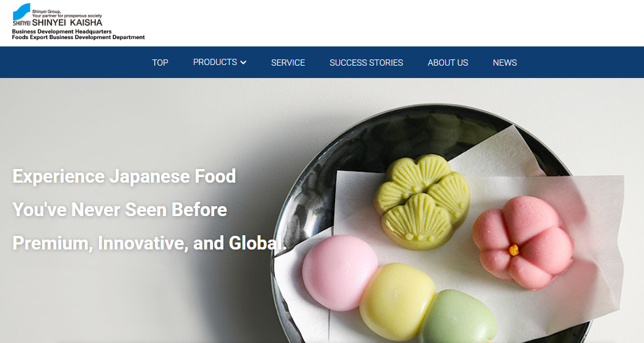Click 'Foods Export Business Development Department' text
The height and width of the screenshot is (343, 644).
[x=79, y=37]
